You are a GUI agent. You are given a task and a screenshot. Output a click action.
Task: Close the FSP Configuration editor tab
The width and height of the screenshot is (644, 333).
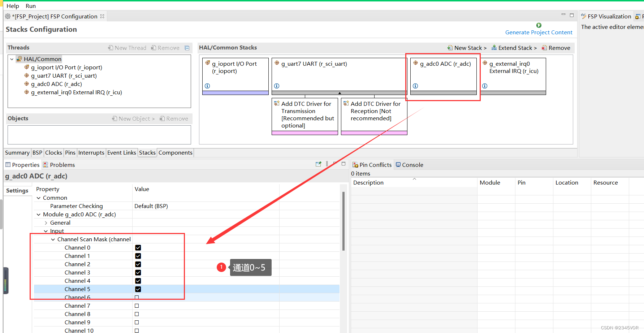[102, 16]
